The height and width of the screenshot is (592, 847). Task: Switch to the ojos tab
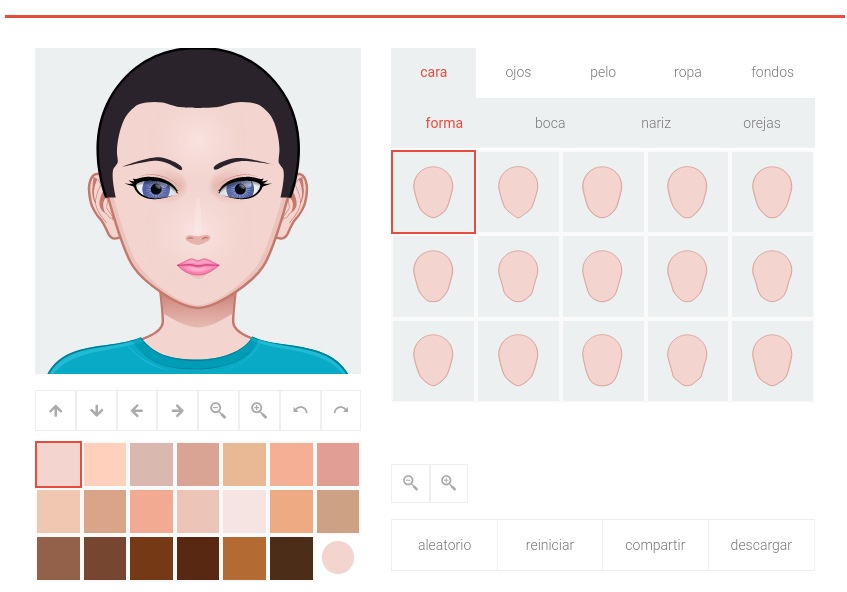pos(518,72)
